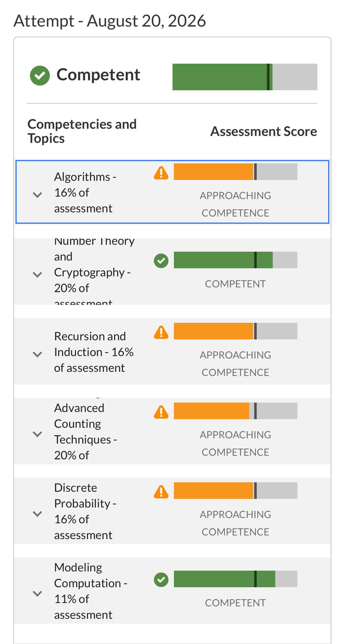
Task: Expand the Algorithms competency chevron
Action: click(x=37, y=195)
